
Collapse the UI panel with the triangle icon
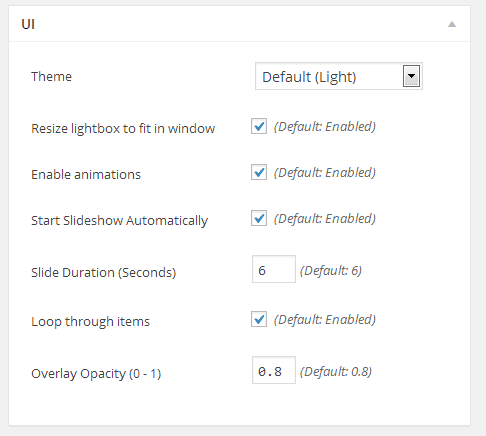(x=452, y=24)
